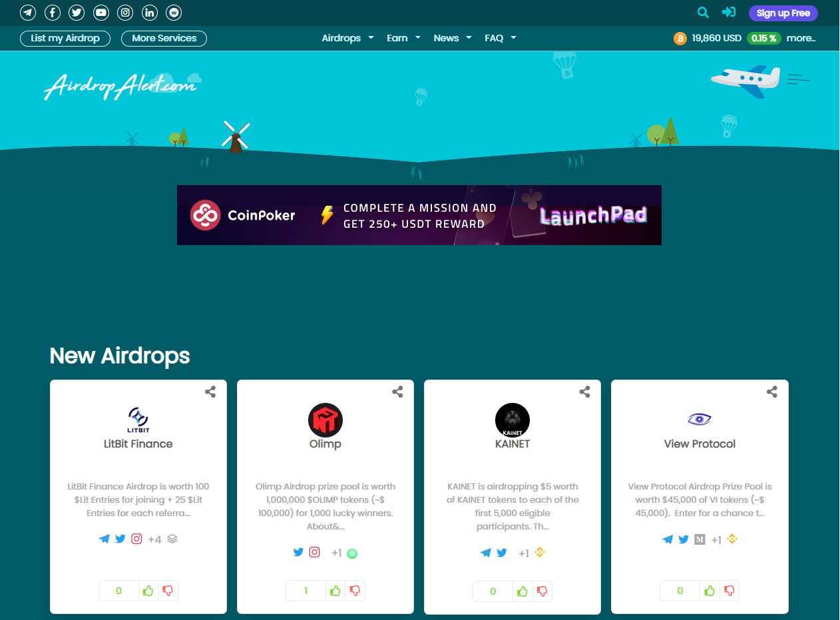Open the YouTube channel icon
The image size is (840, 620).
pyautogui.click(x=101, y=12)
